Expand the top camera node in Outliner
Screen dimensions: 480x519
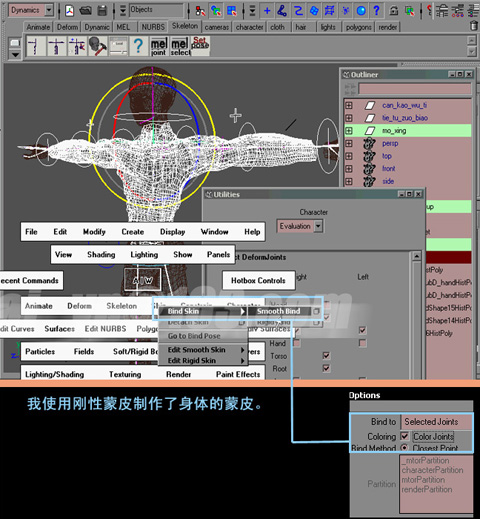[349, 156]
